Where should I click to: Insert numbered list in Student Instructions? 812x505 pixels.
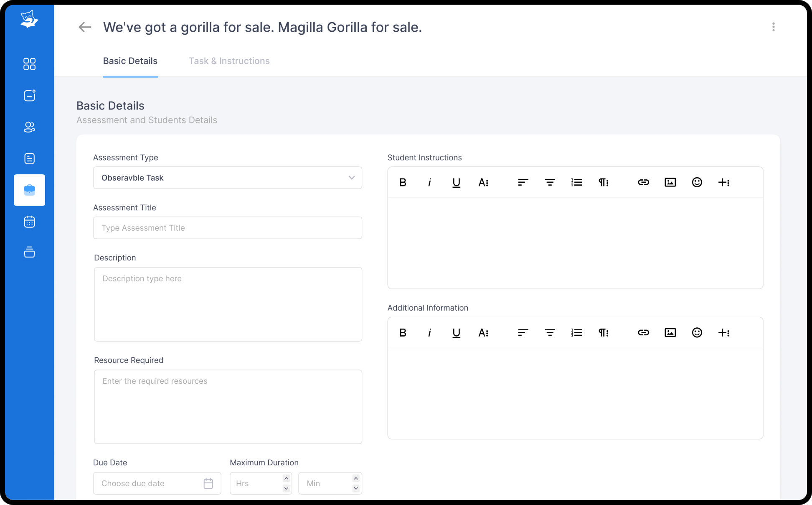576,182
